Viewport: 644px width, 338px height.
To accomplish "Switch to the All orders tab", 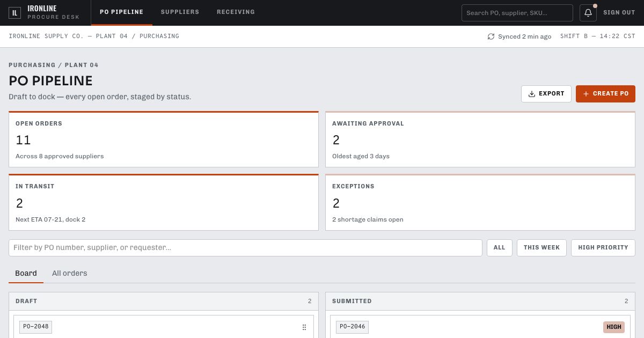I will tap(70, 273).
